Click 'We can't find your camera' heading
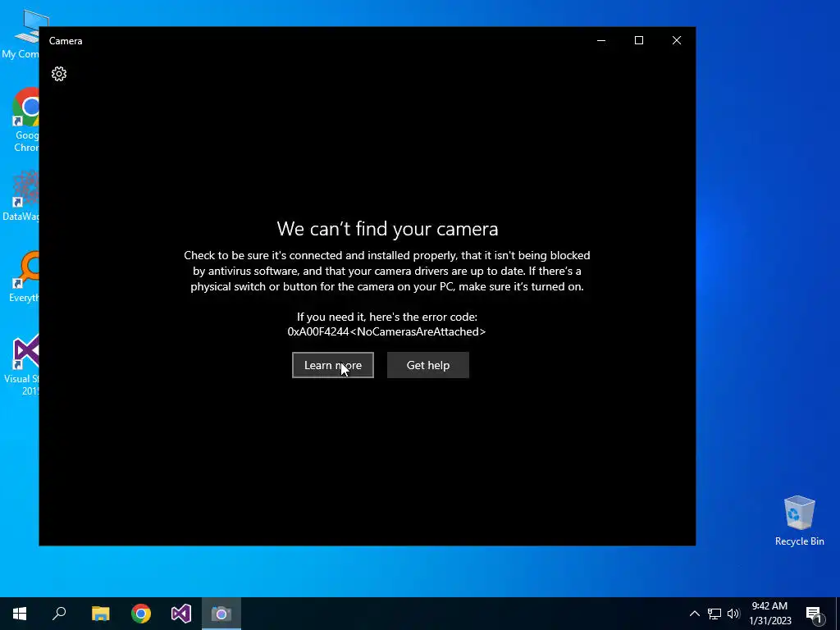 pos(387,229)
